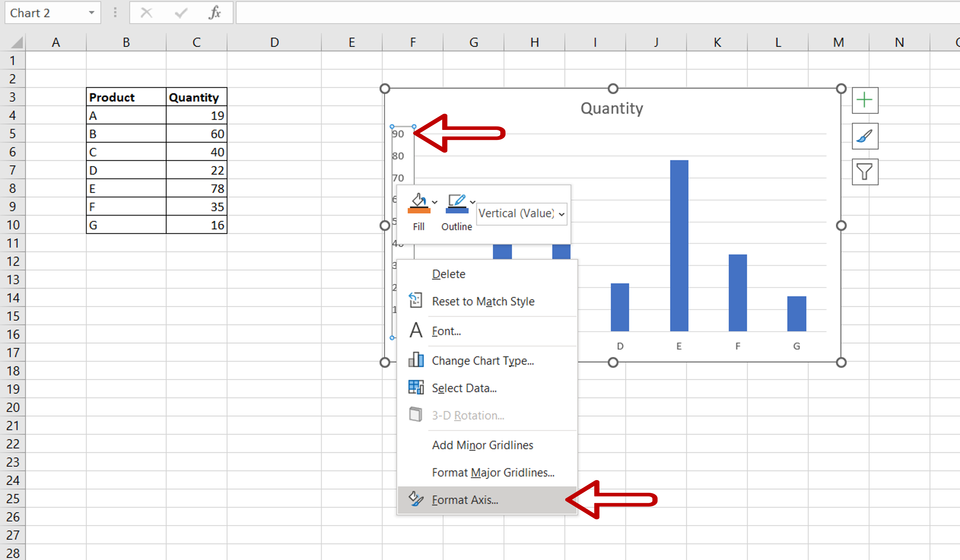Viewport: 960px width, 560px height.
Task: Click the chart filters Funnel icon
Action: pyautogui.click(x=864, y=172)
